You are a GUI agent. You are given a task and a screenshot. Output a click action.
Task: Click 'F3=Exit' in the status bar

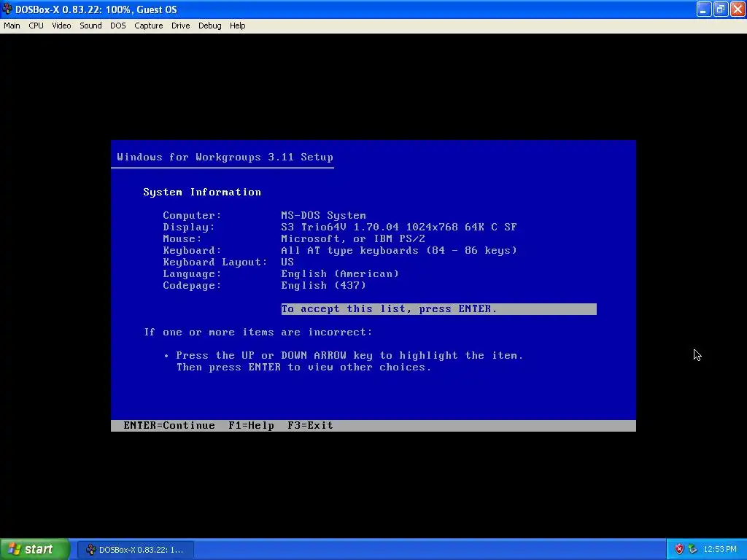[310, 425]
